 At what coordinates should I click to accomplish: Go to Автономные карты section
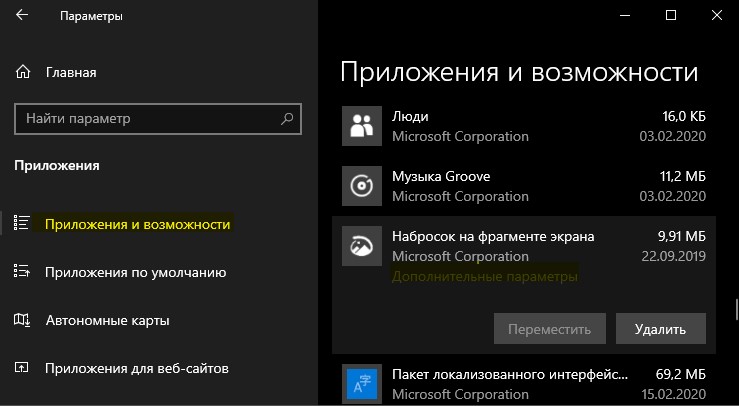tap(107, 321)
